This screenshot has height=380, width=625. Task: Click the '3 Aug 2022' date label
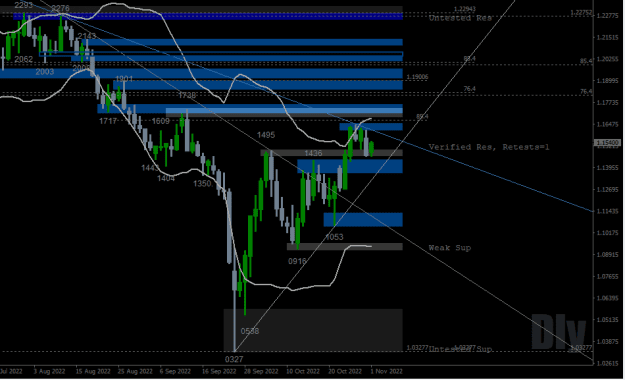(x=49, y=371)
